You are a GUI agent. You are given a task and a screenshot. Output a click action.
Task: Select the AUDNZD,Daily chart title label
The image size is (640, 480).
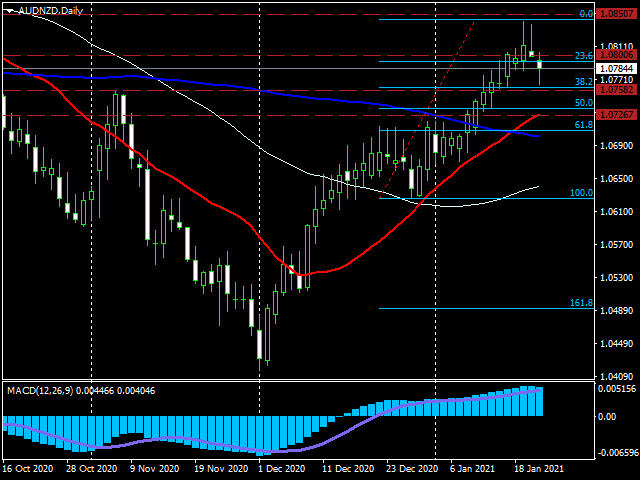click(51, 11)
